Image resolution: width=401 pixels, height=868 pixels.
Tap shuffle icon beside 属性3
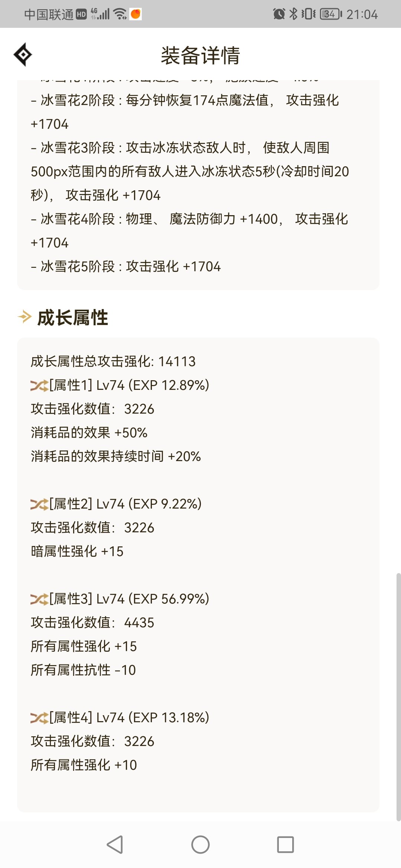[39, 599]
